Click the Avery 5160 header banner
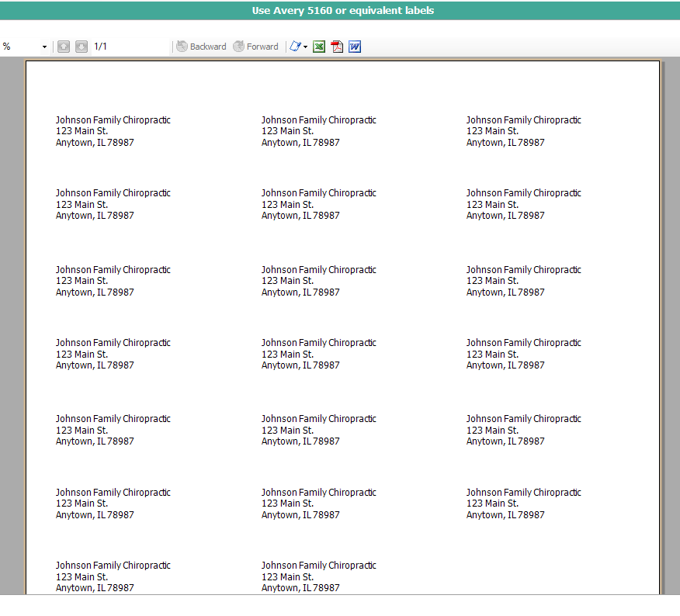This screenshot has height=616, width=680. (342, 11)
